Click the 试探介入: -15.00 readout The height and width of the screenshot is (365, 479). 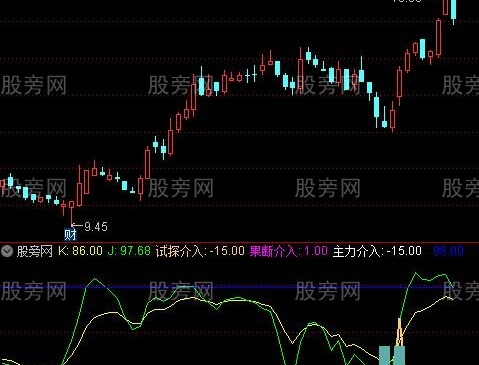tap(200, 251)
